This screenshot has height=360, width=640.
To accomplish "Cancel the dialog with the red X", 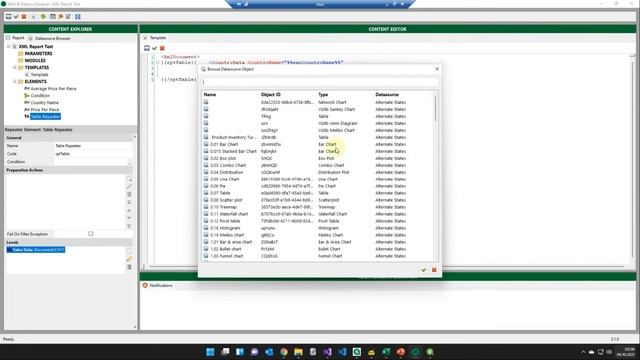I will (x=434, y=270).
